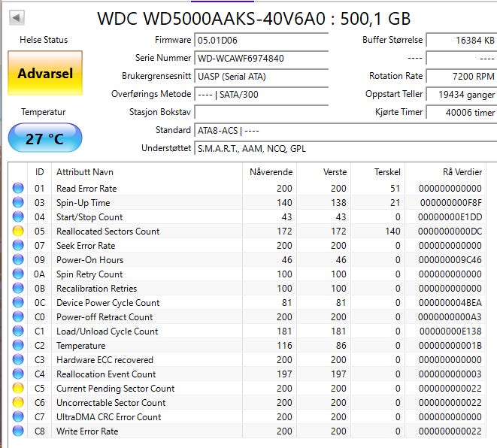Click the ID column header
The width and height of the screenshot is (497, 448).
39,172
